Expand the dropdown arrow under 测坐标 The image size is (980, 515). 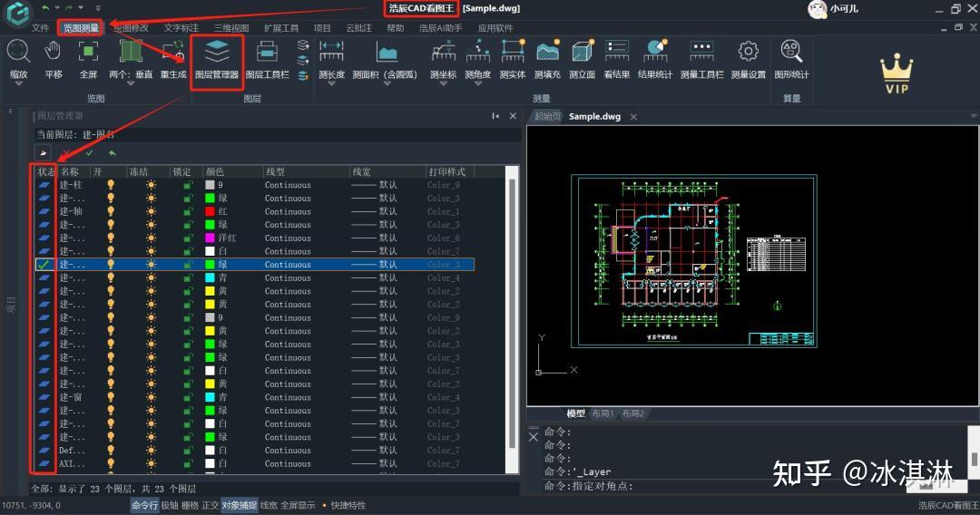443,83
